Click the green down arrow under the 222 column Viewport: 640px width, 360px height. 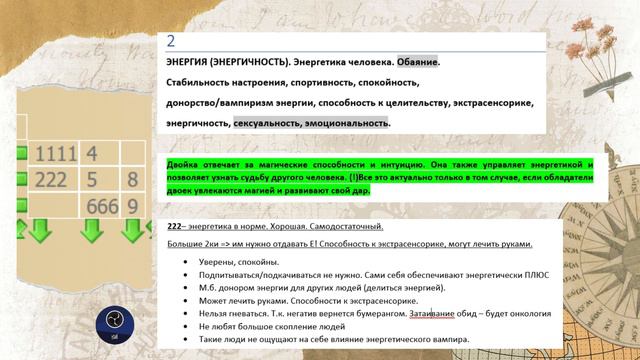point(40,231)
